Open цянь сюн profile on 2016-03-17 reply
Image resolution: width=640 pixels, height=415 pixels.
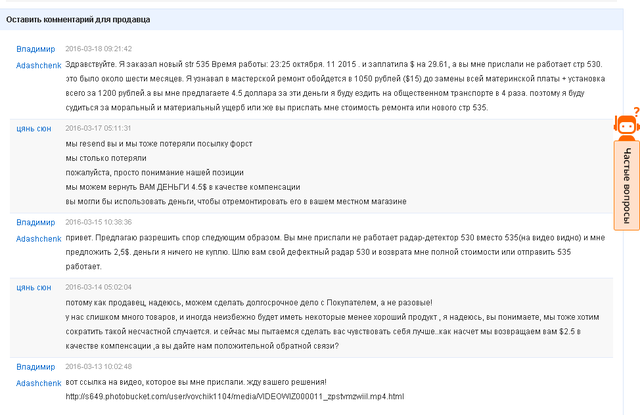34,129
